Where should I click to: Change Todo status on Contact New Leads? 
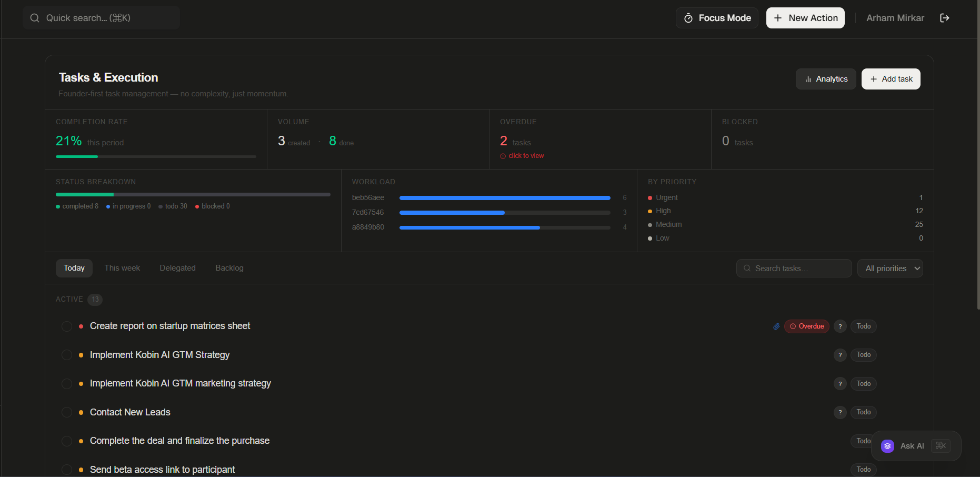point(864,412)
